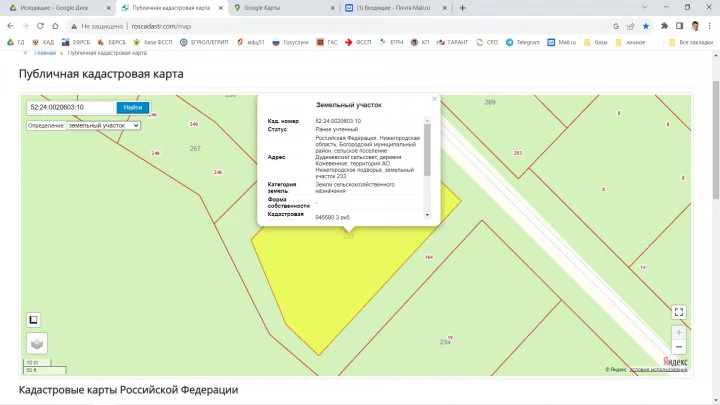Open the КП bookmark

coord(420,42)
